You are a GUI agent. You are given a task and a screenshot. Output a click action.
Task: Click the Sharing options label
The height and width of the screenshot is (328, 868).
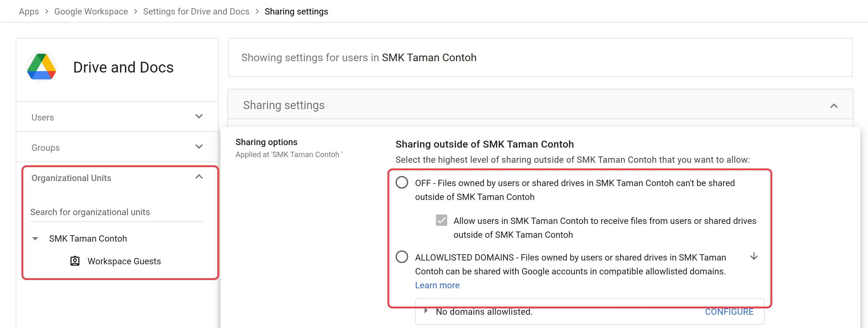pos(266,142)
